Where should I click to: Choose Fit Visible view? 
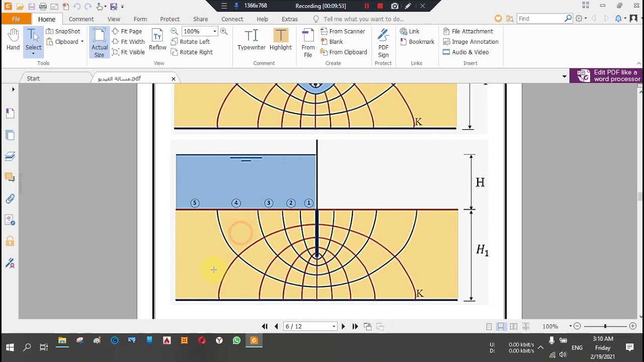pos(128,52)
